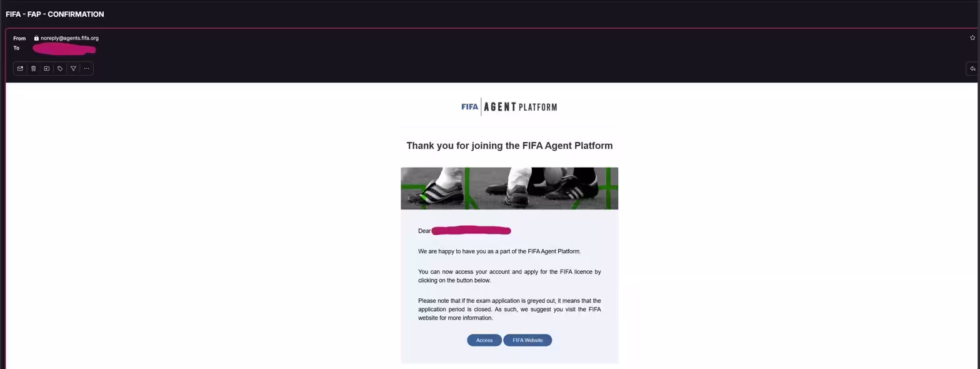Open the move-to-folder icon
This screenshot has width=980, height=369.
tap(47, 68)
